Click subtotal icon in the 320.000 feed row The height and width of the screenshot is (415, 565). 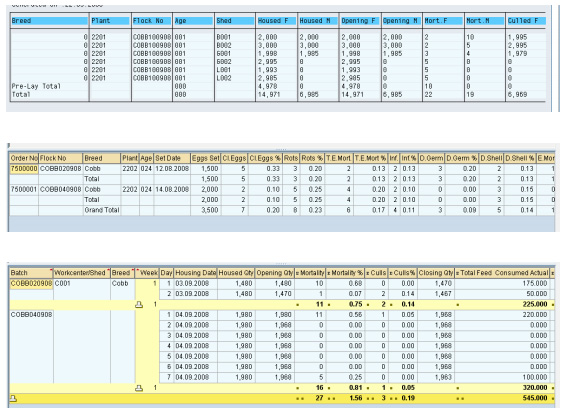pyautogui.click(x=139, y=388)
